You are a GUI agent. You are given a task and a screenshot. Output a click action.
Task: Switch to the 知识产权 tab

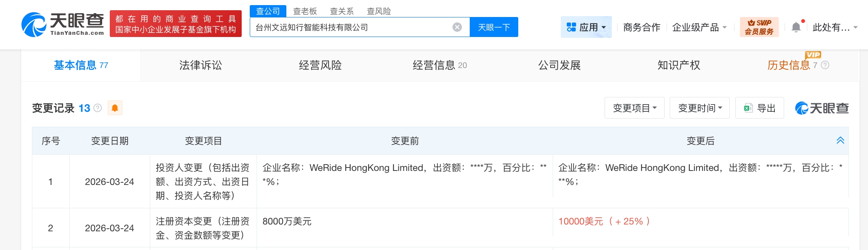(679, 65)
